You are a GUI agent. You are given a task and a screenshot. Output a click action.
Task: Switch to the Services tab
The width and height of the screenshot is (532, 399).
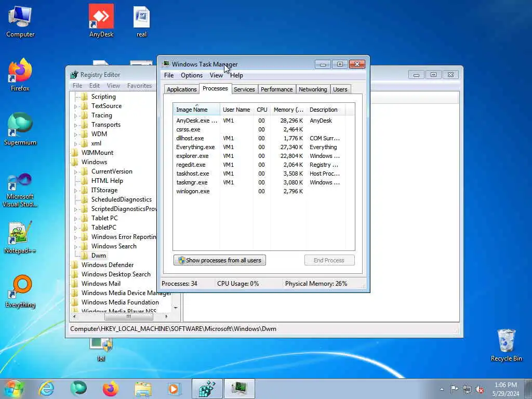coord(244,89)
